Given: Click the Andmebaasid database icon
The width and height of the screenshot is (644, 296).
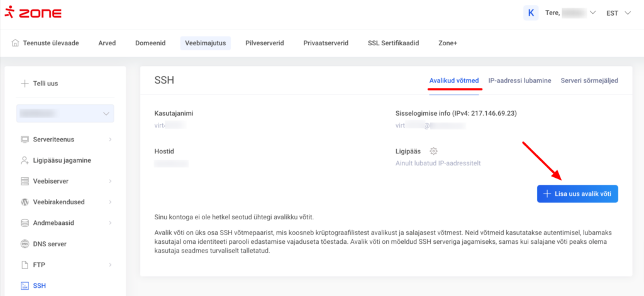Looking at the screenshot, I should tap(25, 223).
